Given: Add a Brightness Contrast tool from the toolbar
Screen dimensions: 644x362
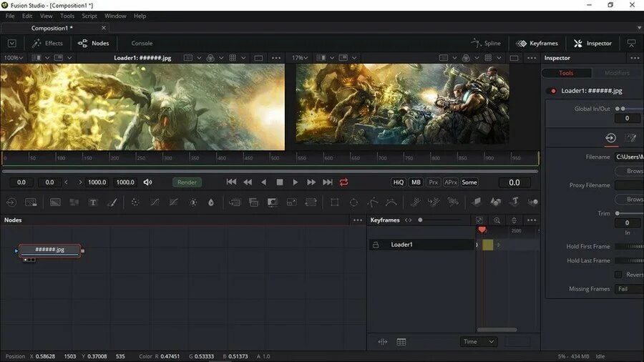Looking at the screenshot, I should [193, 202].
